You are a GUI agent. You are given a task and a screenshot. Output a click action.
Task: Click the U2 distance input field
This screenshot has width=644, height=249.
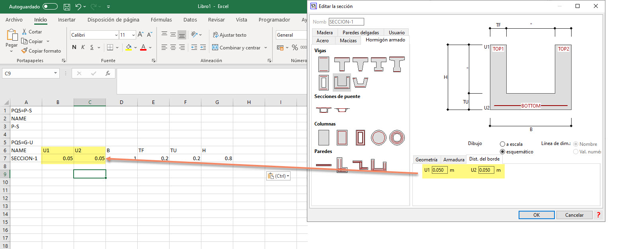[486, 170]
